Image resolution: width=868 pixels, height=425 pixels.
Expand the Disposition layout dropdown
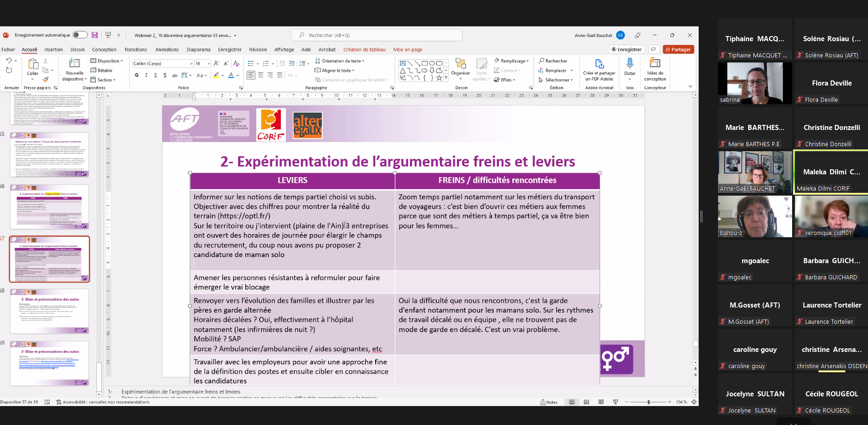tap(107, 61)
